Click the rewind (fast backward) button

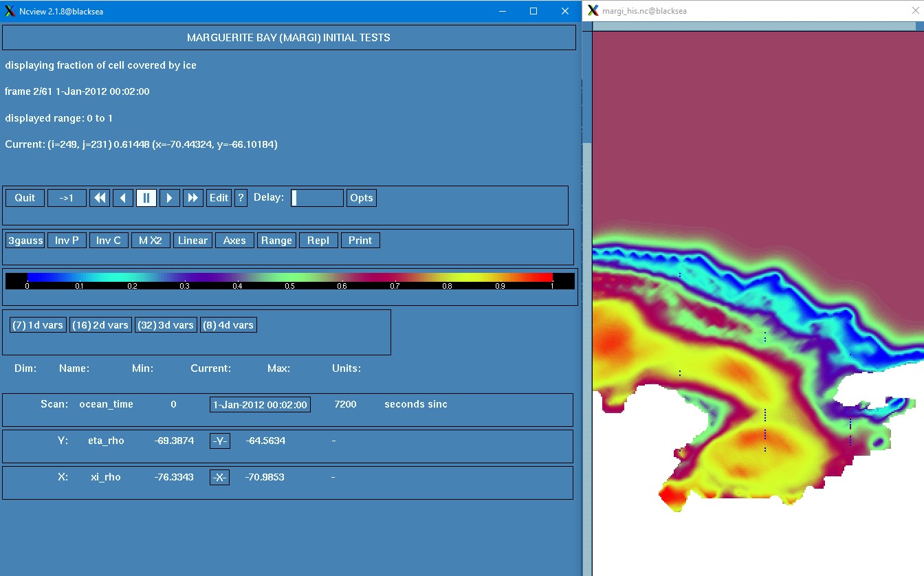[100, 198]
